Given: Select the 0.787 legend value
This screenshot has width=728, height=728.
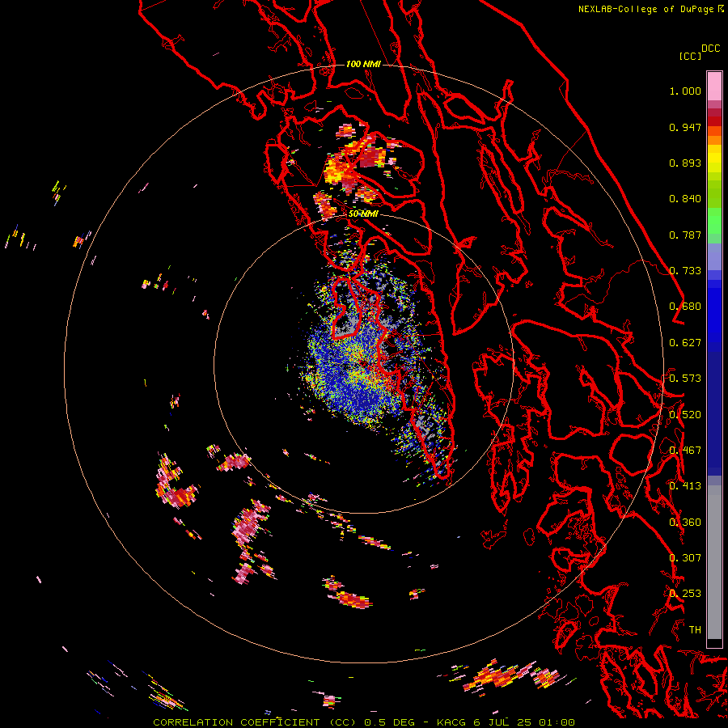Looking at the screenshot, I should coord(685,235).
